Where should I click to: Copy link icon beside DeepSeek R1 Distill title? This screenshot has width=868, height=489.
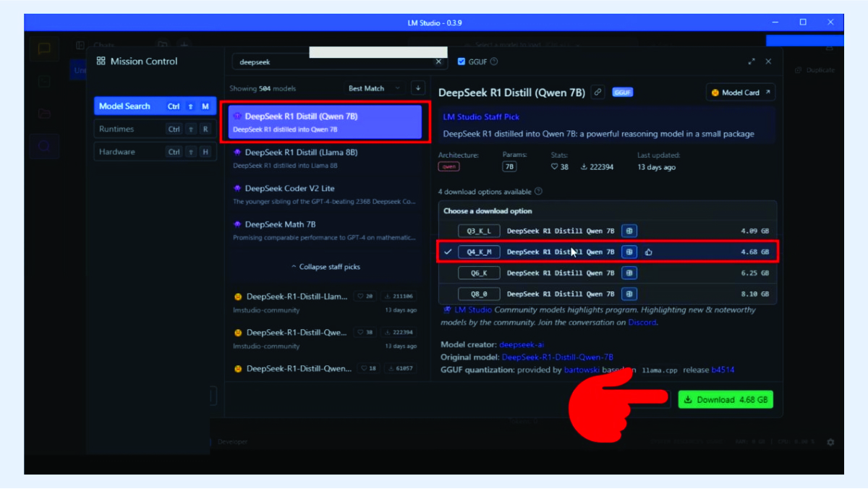click(597, 92)
